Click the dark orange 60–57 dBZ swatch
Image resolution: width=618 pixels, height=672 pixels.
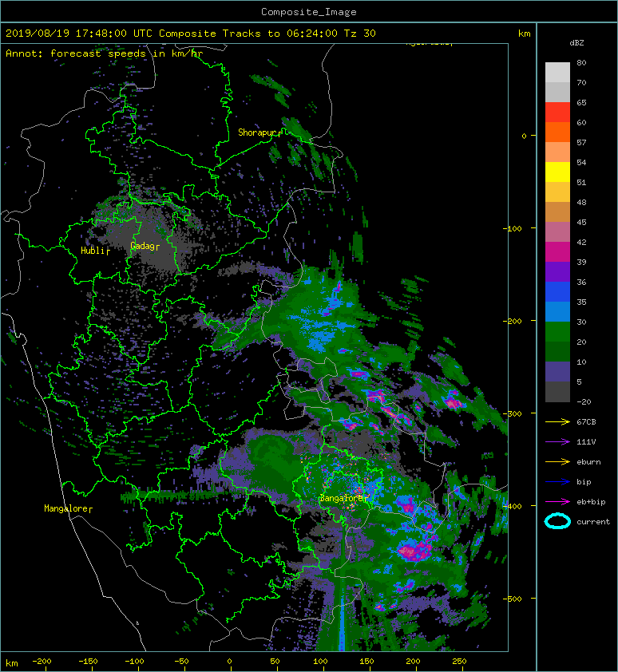point(557,132)
